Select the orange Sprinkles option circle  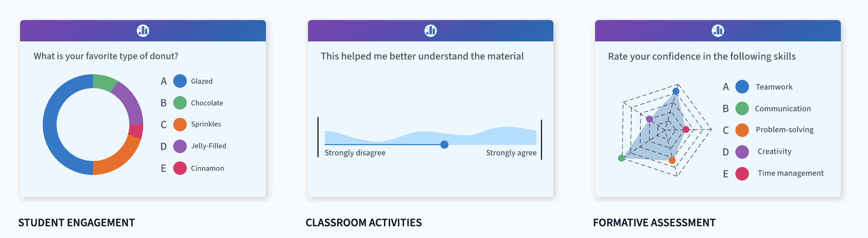180,124
